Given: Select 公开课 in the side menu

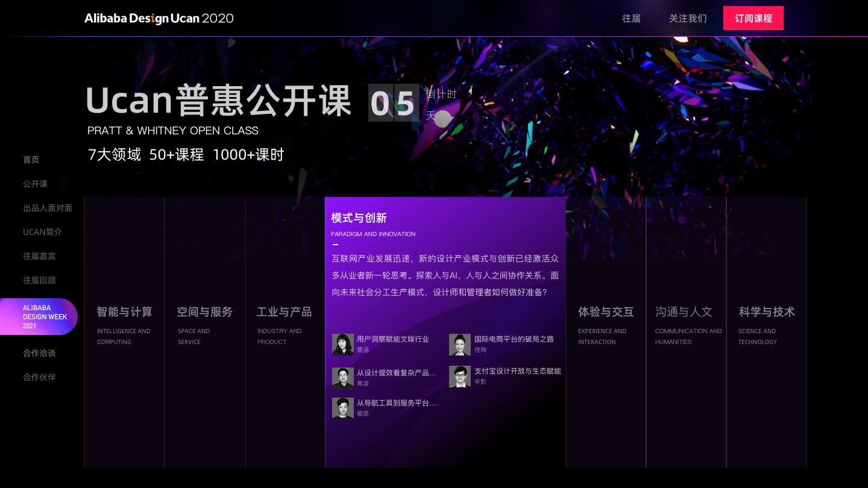Looking at the screenshot, I should click(x=36, y=184).
